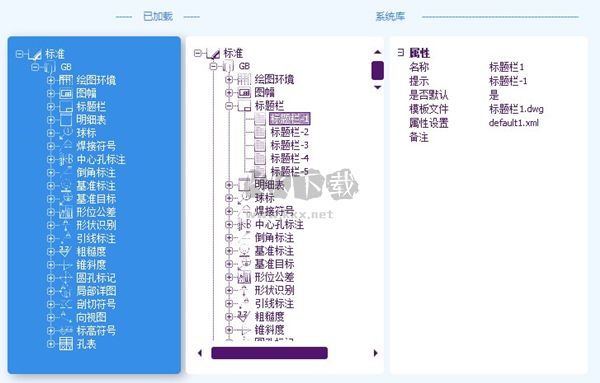
Task: Click 是否默认 value 是
Action: (494, 95)
